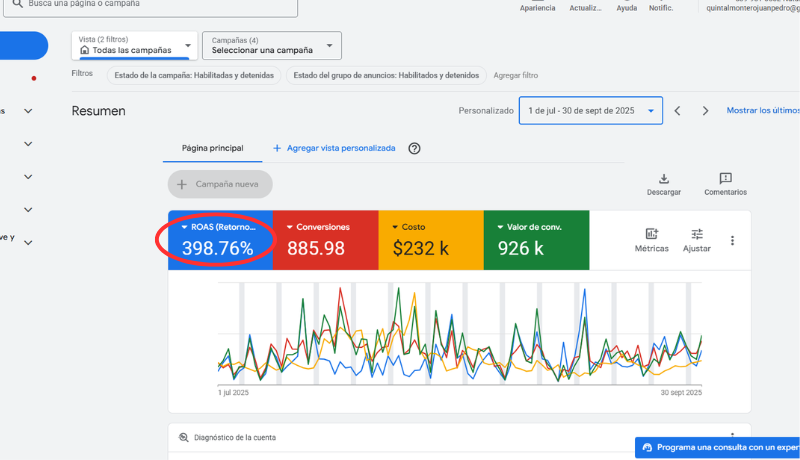The width and height of the screenshot is (800, 460).
Task: Expand the fifth sidebar section chevron
Action: (x=28, y=243)
